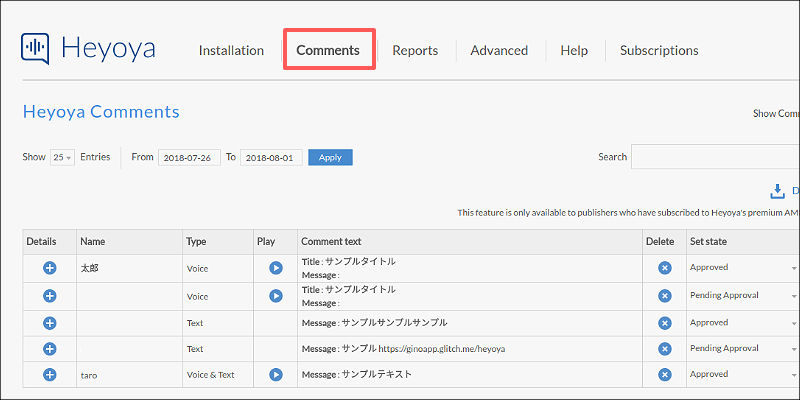The width and height of the screenshot is (800, 400).
Task: Open the state dropdown for 太郎's comment
Action: (743, 267)
